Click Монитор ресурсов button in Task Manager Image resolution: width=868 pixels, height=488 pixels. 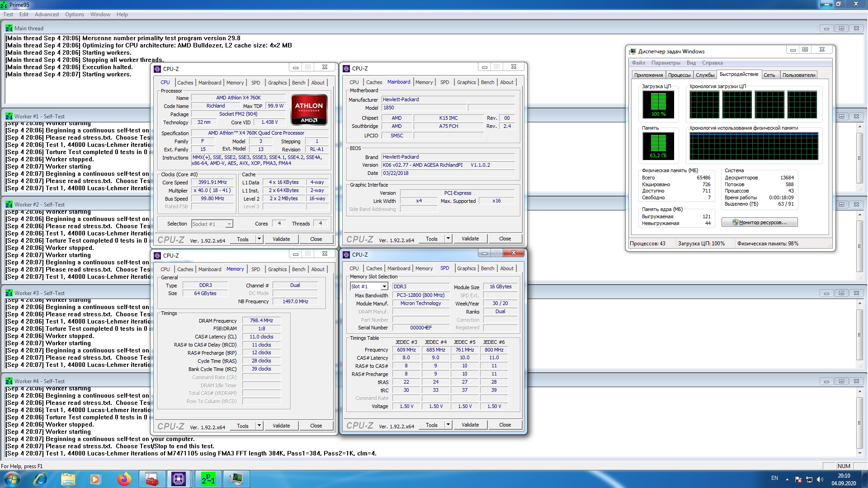coord(759,222)
